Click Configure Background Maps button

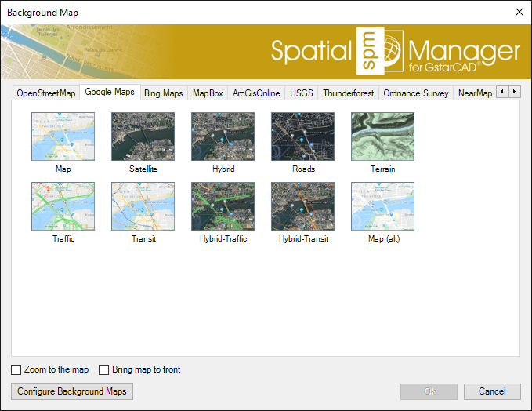[72, 391]
